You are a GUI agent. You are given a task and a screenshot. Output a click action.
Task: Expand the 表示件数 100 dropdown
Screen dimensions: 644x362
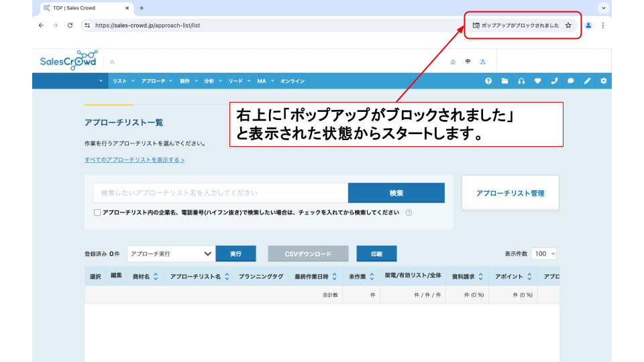(x=544, y=254)
